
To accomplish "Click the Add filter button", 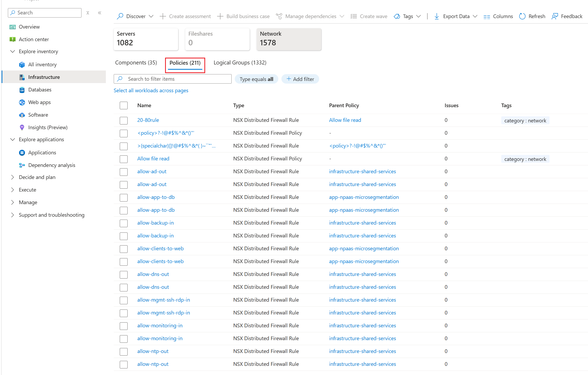I will (x=300, y=79).
